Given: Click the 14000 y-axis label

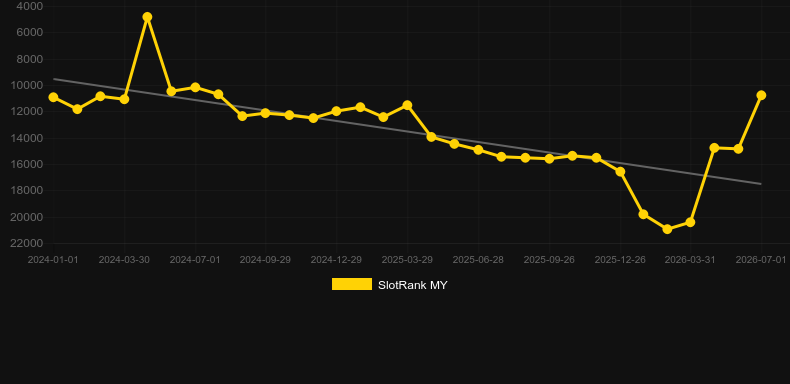Looking at the screenshot, I should [x=27, y=138].
